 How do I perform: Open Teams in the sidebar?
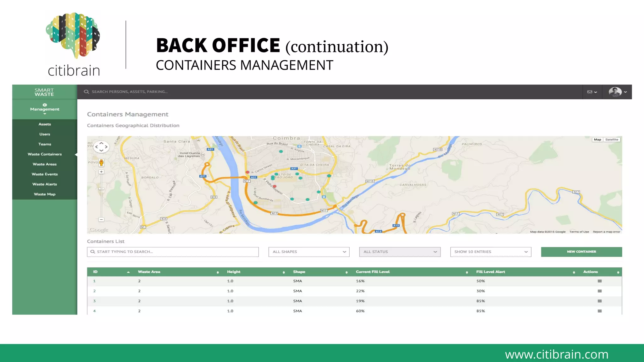45,144
